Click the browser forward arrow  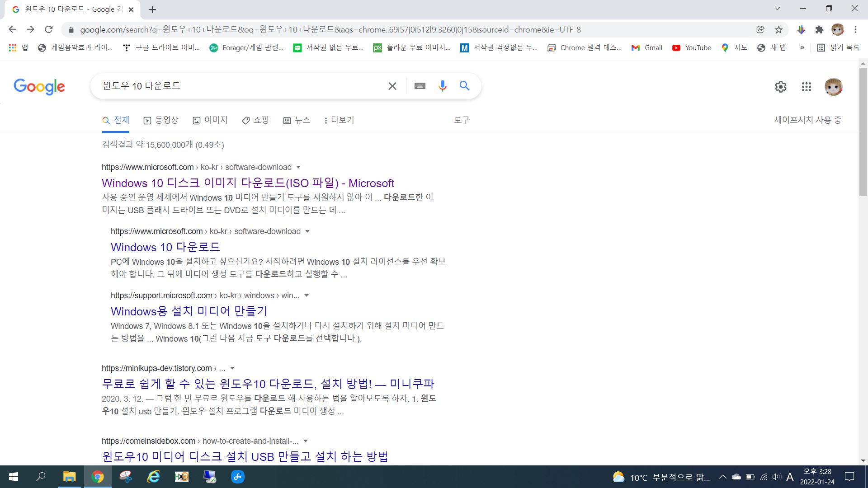(x=30, y=29)
